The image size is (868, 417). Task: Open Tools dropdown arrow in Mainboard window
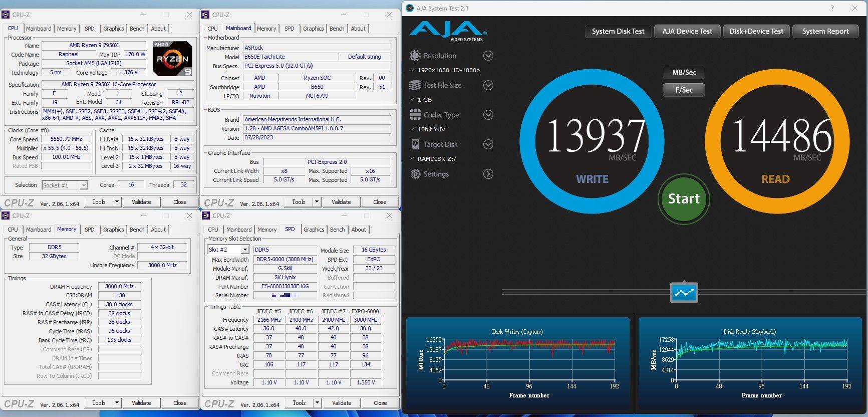(x=317, y=202)
